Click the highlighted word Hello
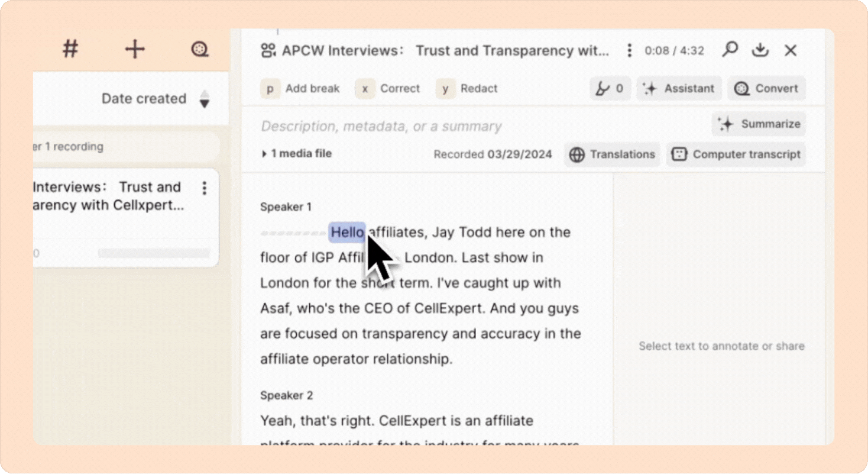This screenshot has width=868, height=474. (347, 232)
